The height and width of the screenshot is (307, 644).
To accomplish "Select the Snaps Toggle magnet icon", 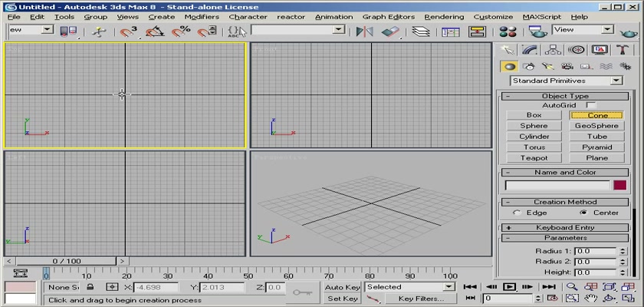I will (129, 31).
